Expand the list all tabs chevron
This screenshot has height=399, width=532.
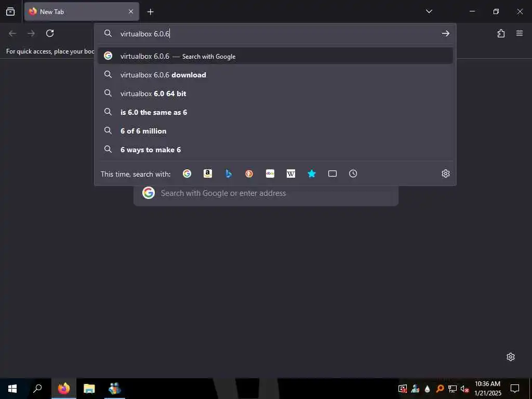pyautogui.click(x=429, y=11)
